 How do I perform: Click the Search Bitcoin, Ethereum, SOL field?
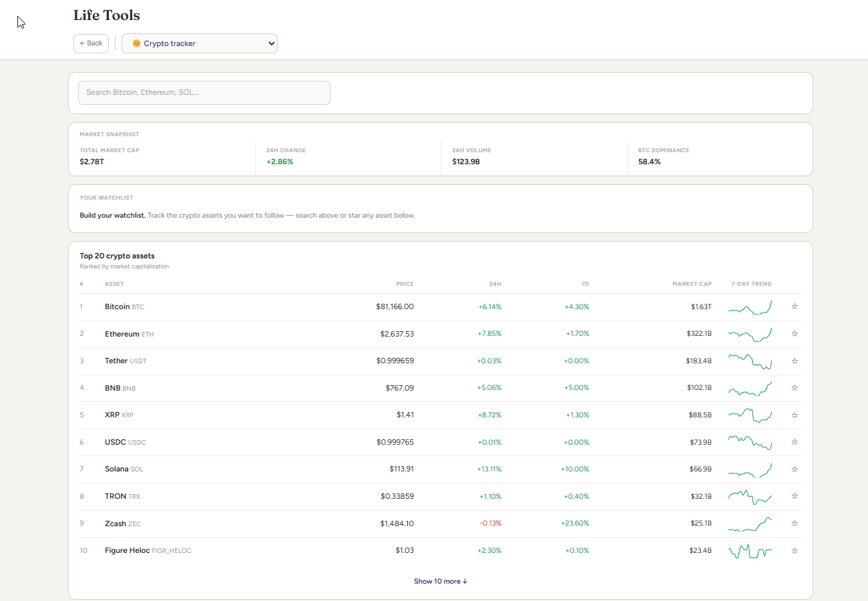[x=204, y=93]
